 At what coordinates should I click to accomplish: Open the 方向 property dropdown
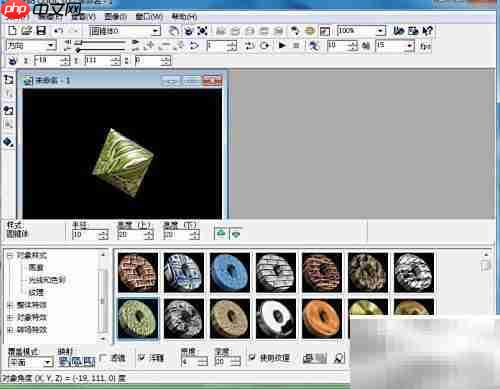click(x=51, y=45)
